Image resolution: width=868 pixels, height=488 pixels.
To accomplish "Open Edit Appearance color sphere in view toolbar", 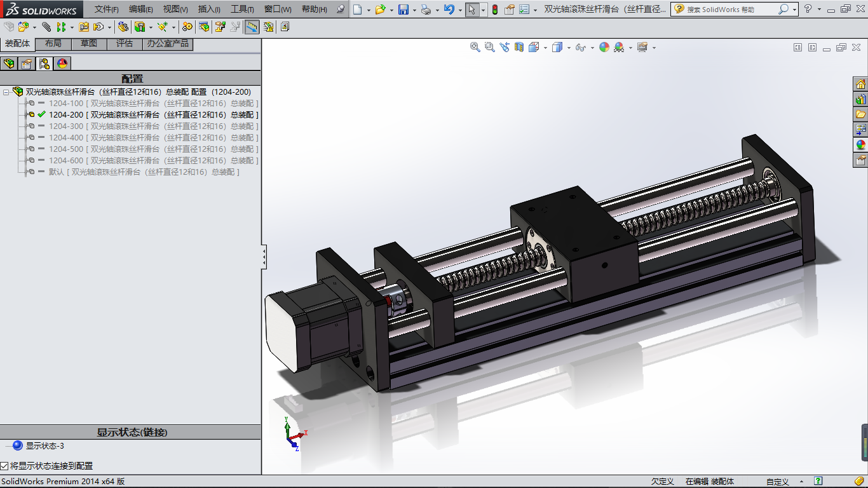I will (604, 47).
